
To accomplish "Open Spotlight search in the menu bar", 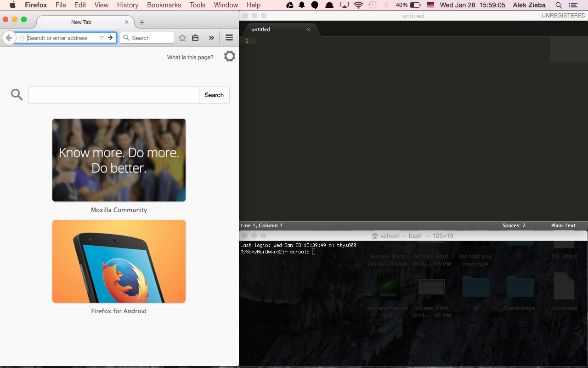I will click(559, 5).
